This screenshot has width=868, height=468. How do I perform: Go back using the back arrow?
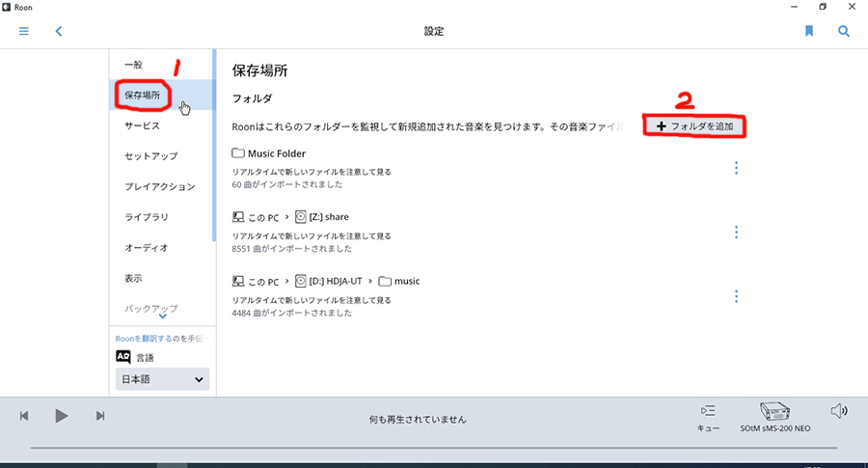(x=59, y=31)
